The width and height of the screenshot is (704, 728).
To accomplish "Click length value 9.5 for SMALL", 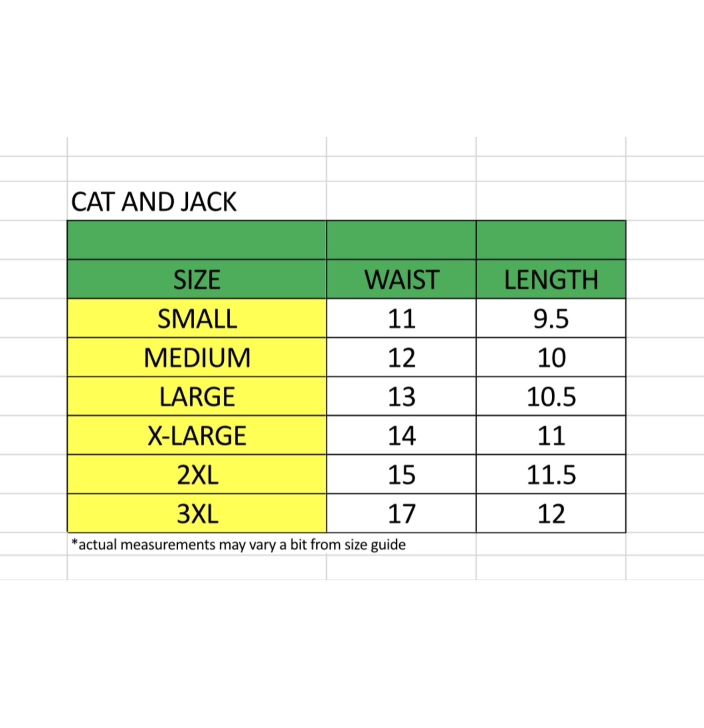I will click(x=551, y=318).
